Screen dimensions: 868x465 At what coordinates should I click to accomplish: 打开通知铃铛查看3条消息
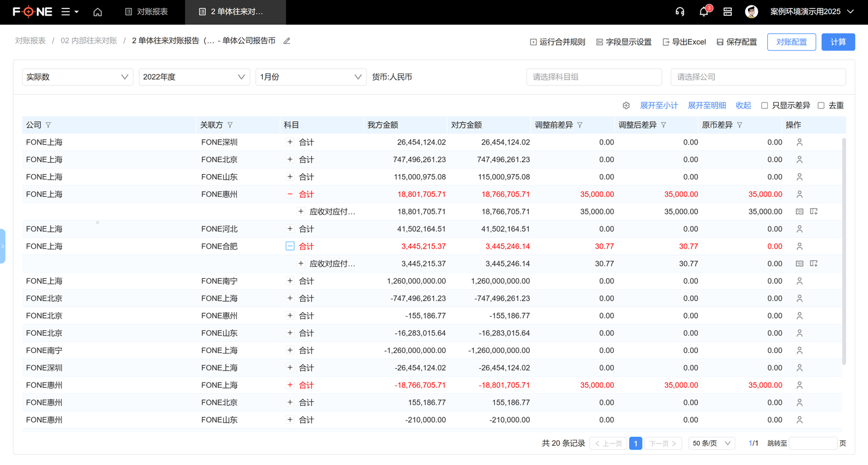(703, 12)
